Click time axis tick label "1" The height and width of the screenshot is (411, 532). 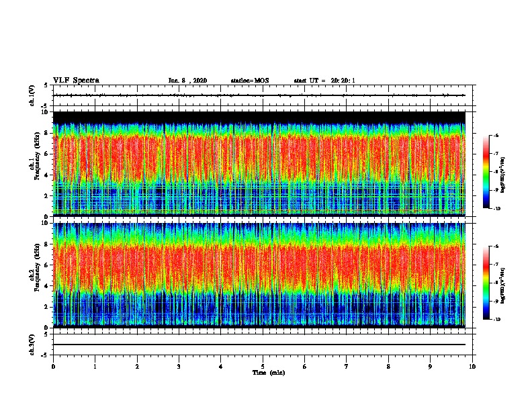pos(95,366)
